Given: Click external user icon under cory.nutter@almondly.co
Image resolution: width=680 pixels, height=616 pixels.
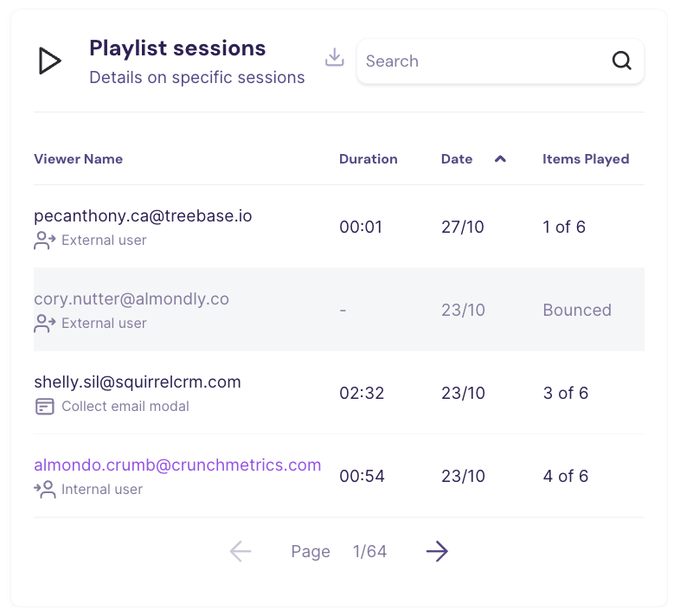Looking at the screenshot, I should (x=44, y=324).
